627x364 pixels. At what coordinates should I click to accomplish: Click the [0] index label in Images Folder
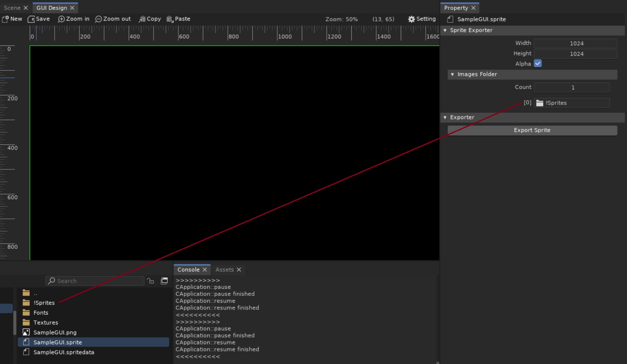click(x=527, y=102)
